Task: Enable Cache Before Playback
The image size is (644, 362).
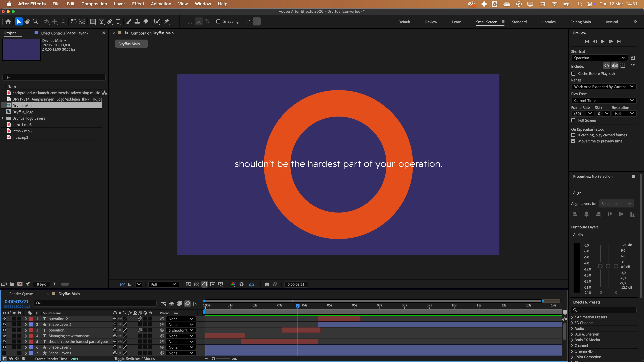Action: (573, 73)
